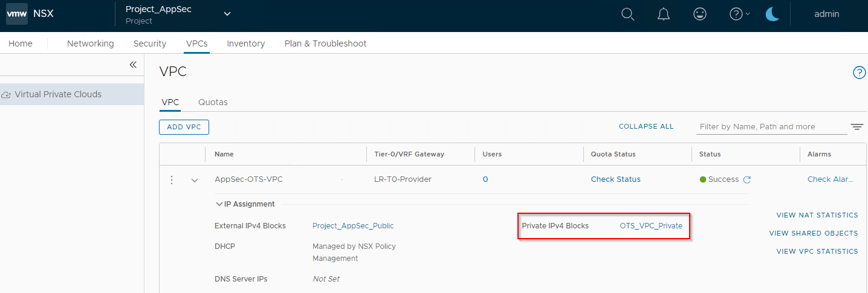The image size is (868, 293).
Task: Click the DHCP Managed by NSX value
Action: pos(354,253)
